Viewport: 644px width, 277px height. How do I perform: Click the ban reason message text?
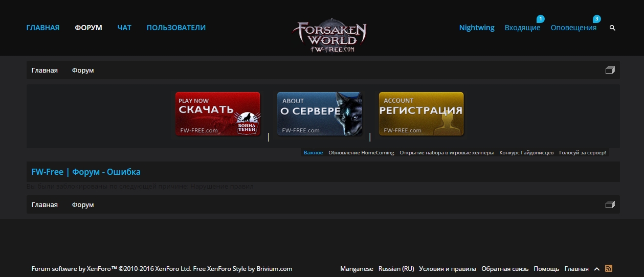click(140, 187)
